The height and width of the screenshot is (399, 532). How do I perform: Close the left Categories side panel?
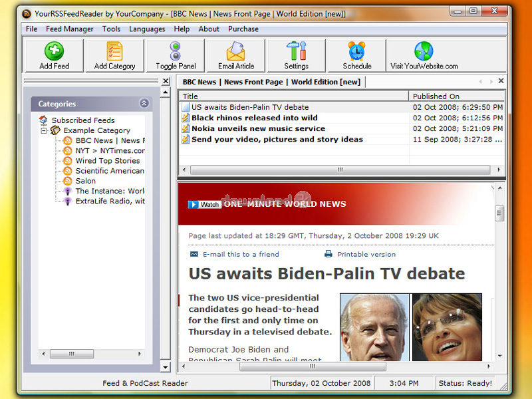[x=166, y=81]
